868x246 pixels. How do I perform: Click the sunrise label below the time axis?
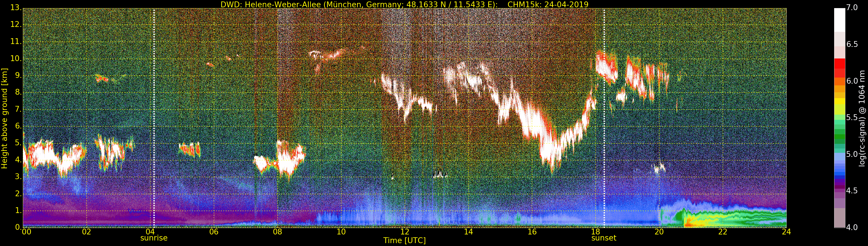pyautogui.click(x=154, y=238)
